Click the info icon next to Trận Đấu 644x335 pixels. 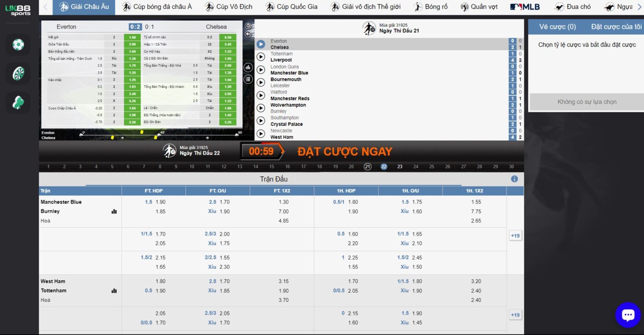514,179
